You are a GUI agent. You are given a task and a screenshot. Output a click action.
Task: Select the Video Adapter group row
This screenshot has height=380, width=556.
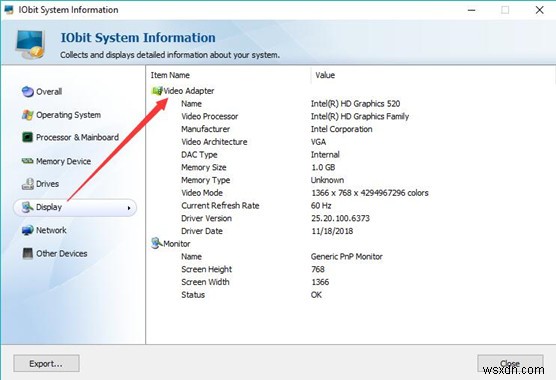(189, 91)
